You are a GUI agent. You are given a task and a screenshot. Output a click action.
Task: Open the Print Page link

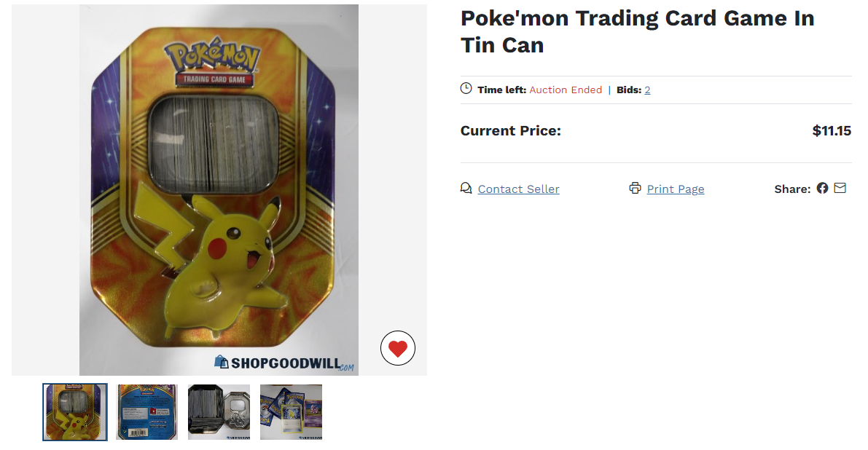click(676, 189)
